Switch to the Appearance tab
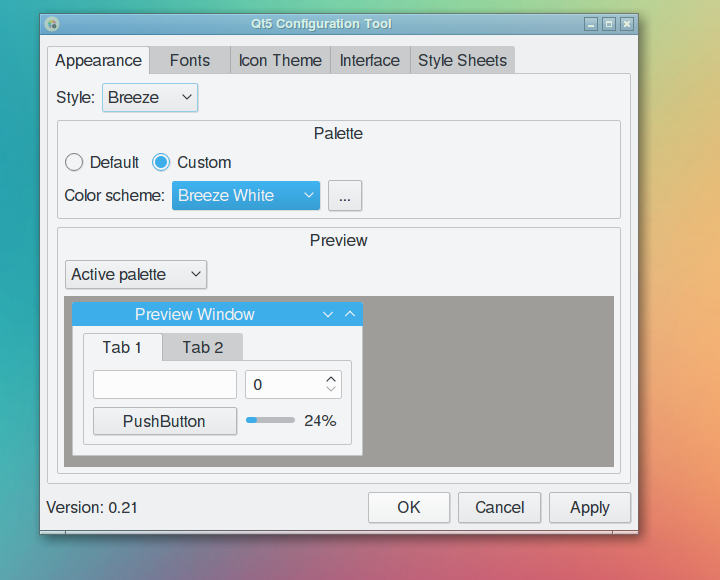 pyautogui.click(x=98, y=61)
